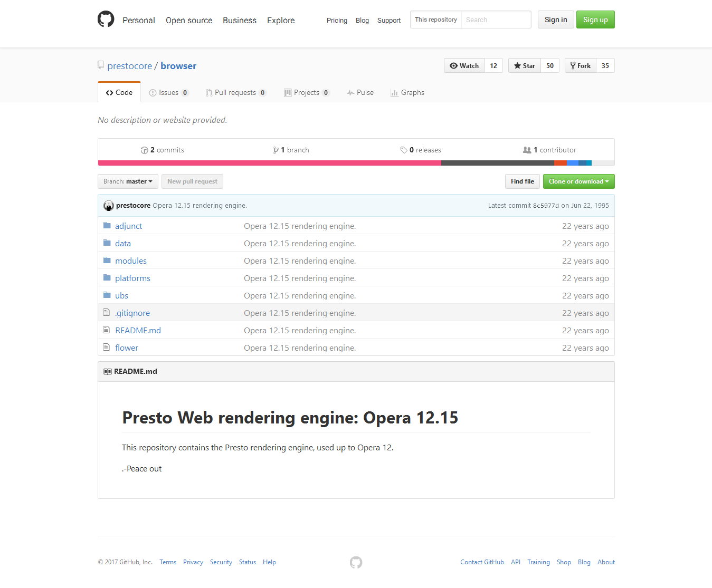Open the watchers count 12
This screenshot has width=712, height=588.
click(x=493, y=65)
